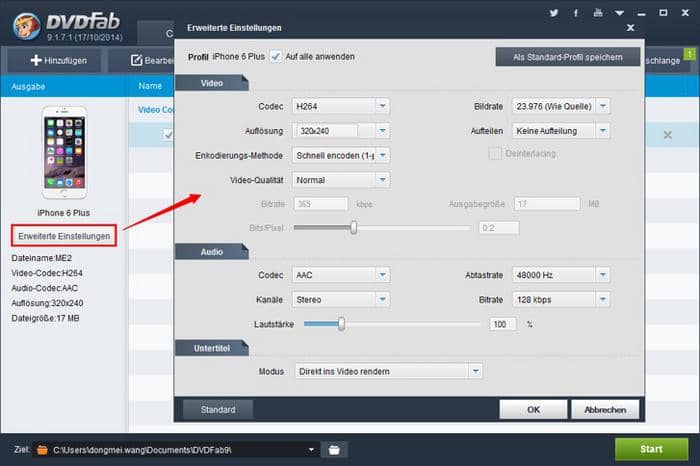Screen dimensions: 700x466
Task: Open the Abtastrate 48000 Hz dropdown
Action: pyautogui.click(x=561, y=275)
